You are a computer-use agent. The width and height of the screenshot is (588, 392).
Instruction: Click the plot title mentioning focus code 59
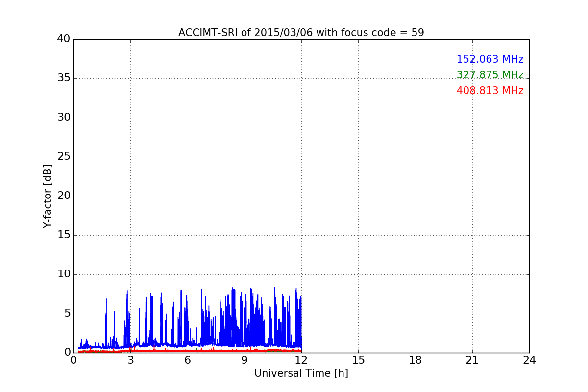[x=301, y=33]
